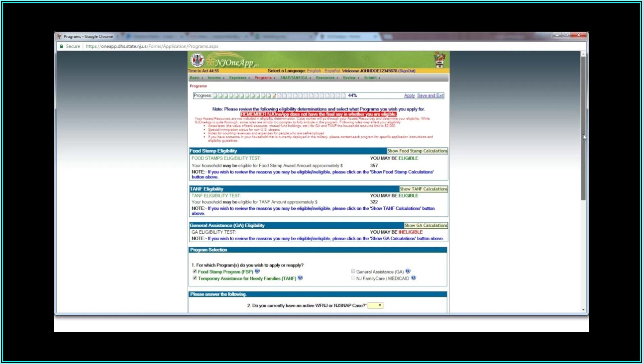This screenshot has height=364, width=643.
Task: Click the green padlock Secure icon
Action: click(x=62, y=46)
